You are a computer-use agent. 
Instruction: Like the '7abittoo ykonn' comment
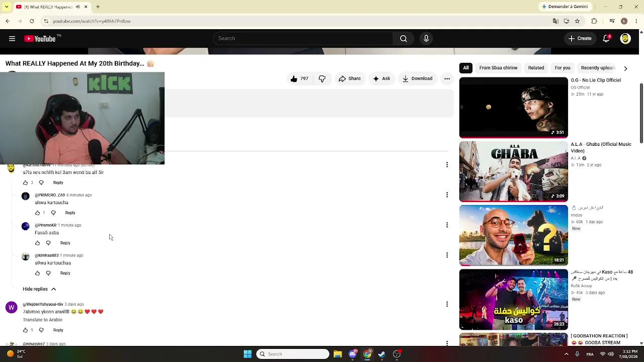[25, 330]
